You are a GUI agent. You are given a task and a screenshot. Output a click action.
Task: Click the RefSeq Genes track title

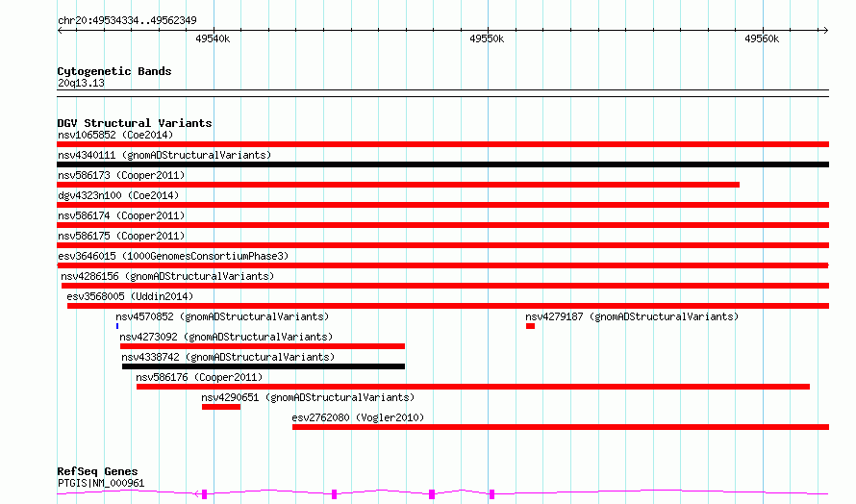[x=97, y=472]
